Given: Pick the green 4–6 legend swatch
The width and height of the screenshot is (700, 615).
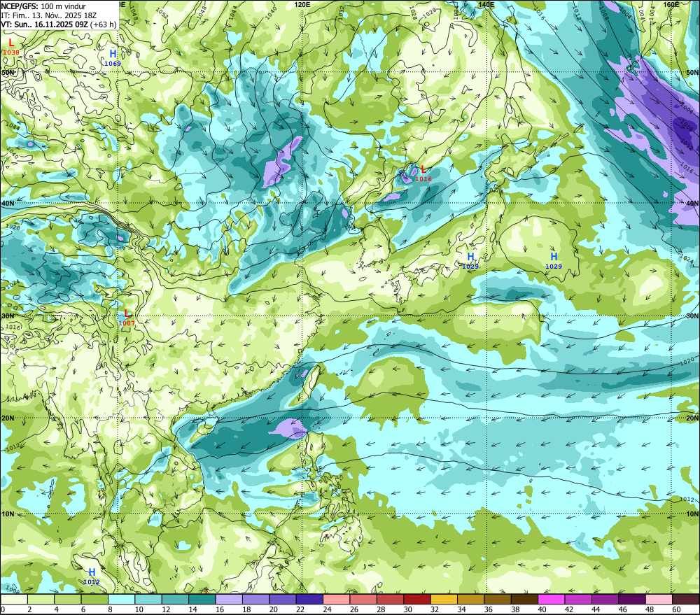Looking at the screenshot, I should 67,600.
